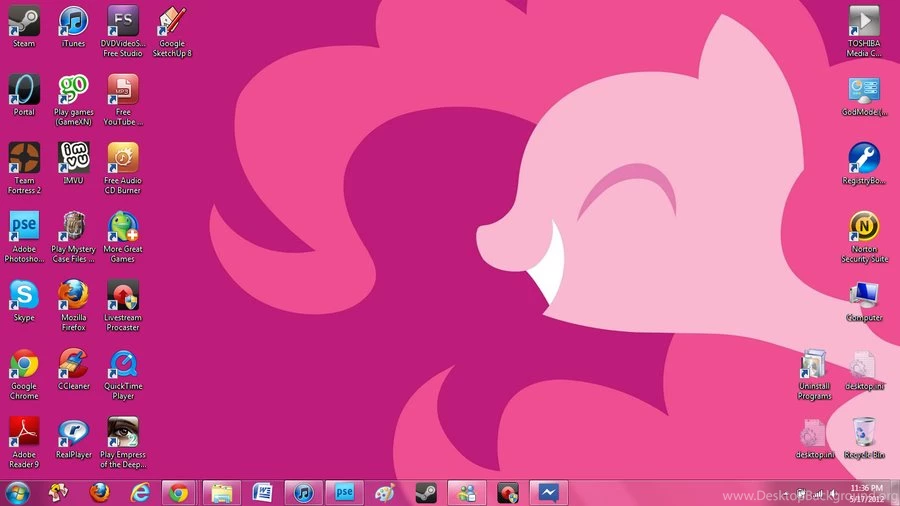Open Google Chrome desktop icon
This screenshot has width=900, height=506.
click(24, 365)
